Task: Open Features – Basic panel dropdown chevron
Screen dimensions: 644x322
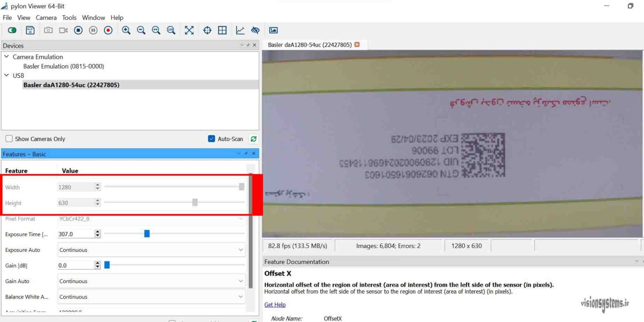Action: [239, 153]
